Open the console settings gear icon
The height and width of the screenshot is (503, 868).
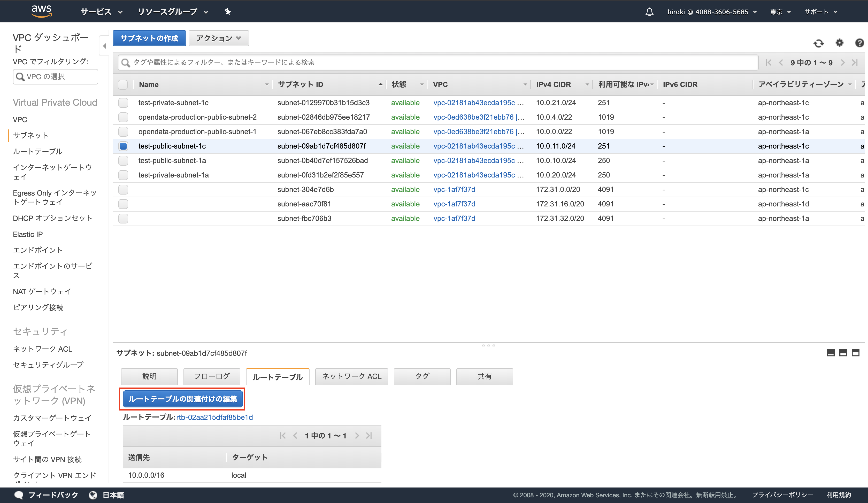pos(839,43)
